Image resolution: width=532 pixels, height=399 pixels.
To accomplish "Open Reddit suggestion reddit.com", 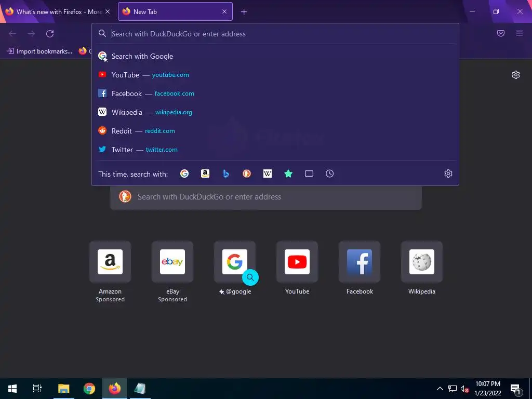I will pos(275,130).
